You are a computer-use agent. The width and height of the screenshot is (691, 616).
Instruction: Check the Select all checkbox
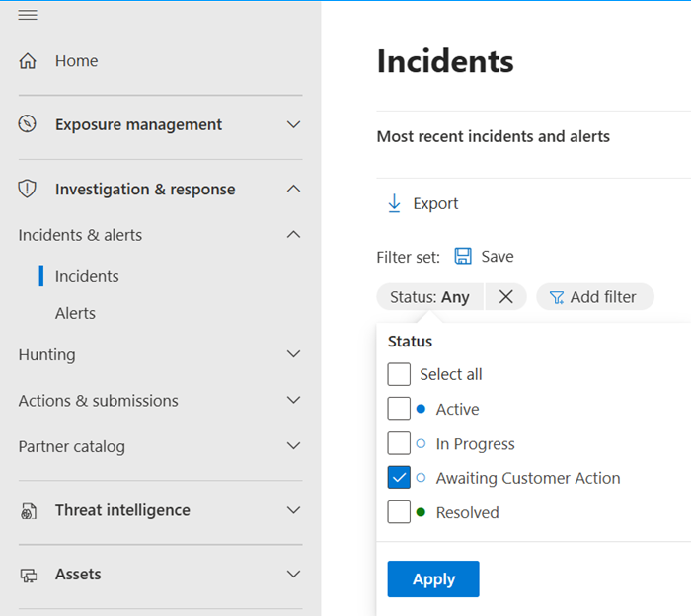click(399, 374)
